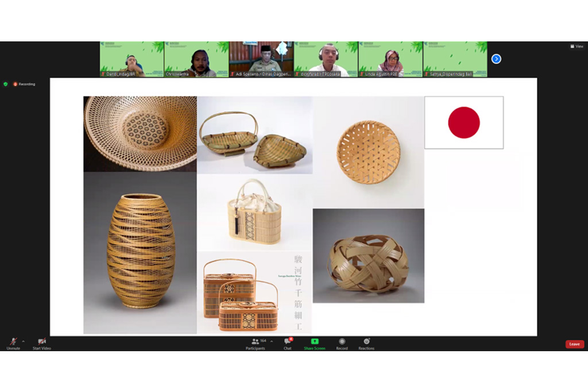
Task: Select Linda Agustin's video thumbnail
Action: pyautogui.click(x=390, y=59)
